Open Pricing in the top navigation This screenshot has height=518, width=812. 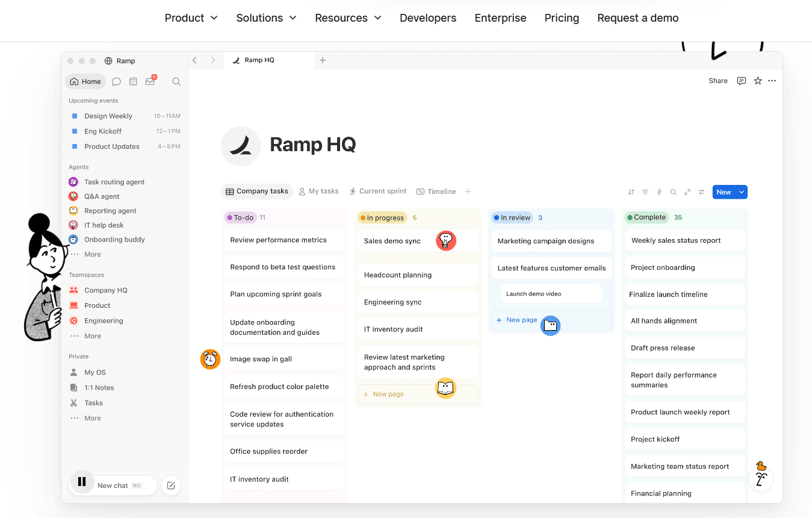(x=562, y=18)
